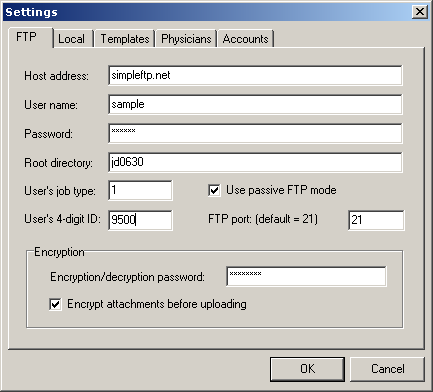Select the Root directory input box
Screen dimensions: 433x392
coord(255,162)
